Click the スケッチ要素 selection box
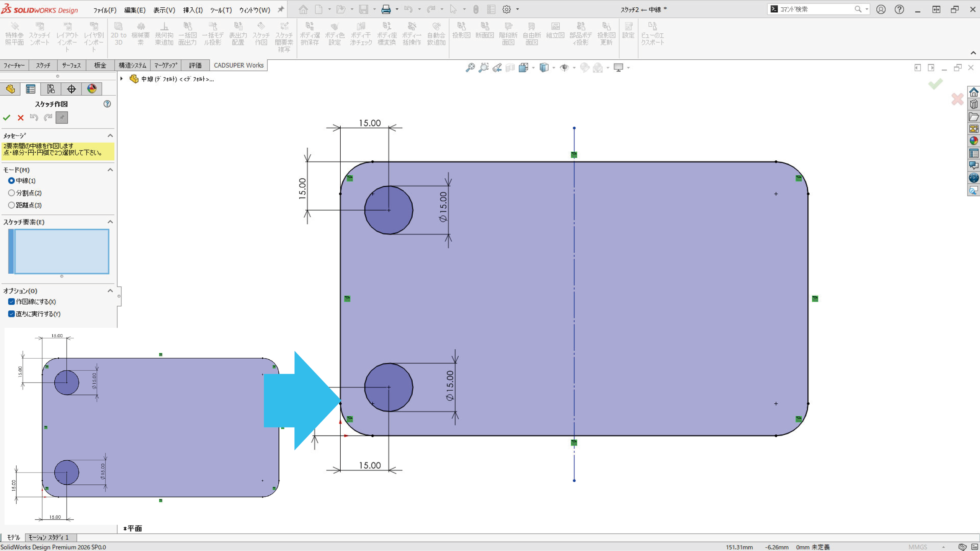 click(x=61, y=251)
